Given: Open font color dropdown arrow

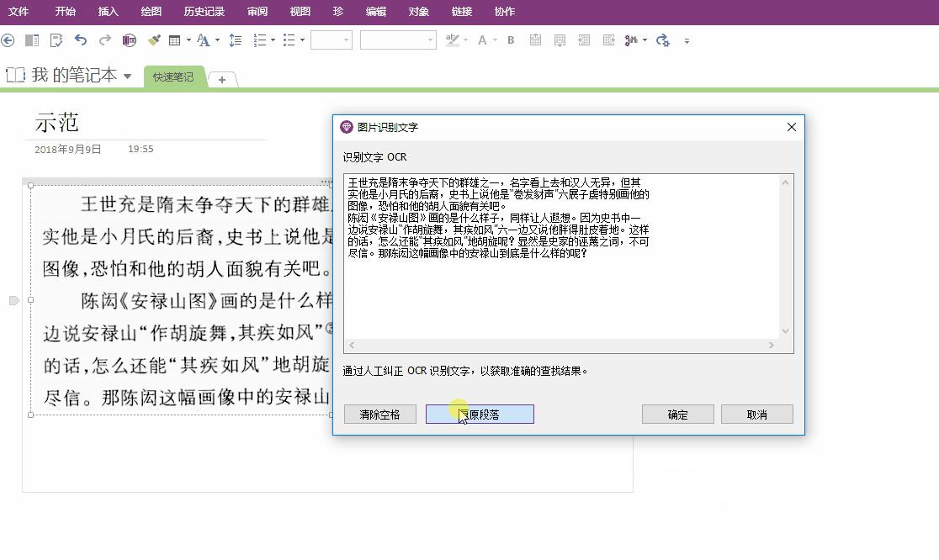Looking at the screenshot, I should click(496, 40).
